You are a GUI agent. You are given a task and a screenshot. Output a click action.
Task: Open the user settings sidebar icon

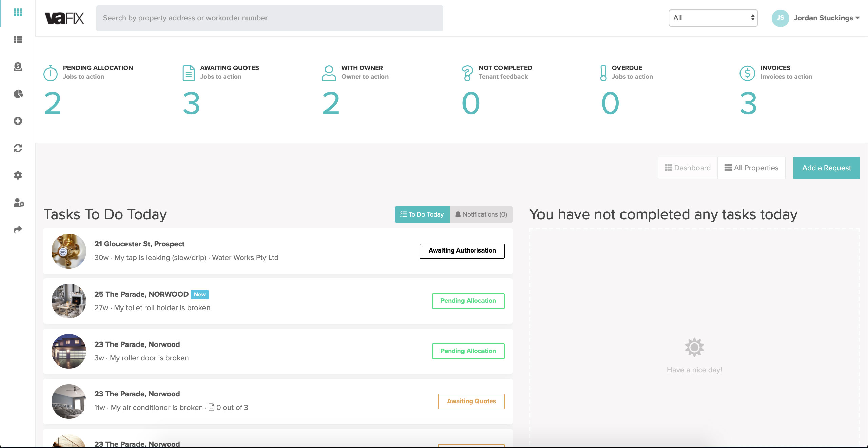[19, 203]
